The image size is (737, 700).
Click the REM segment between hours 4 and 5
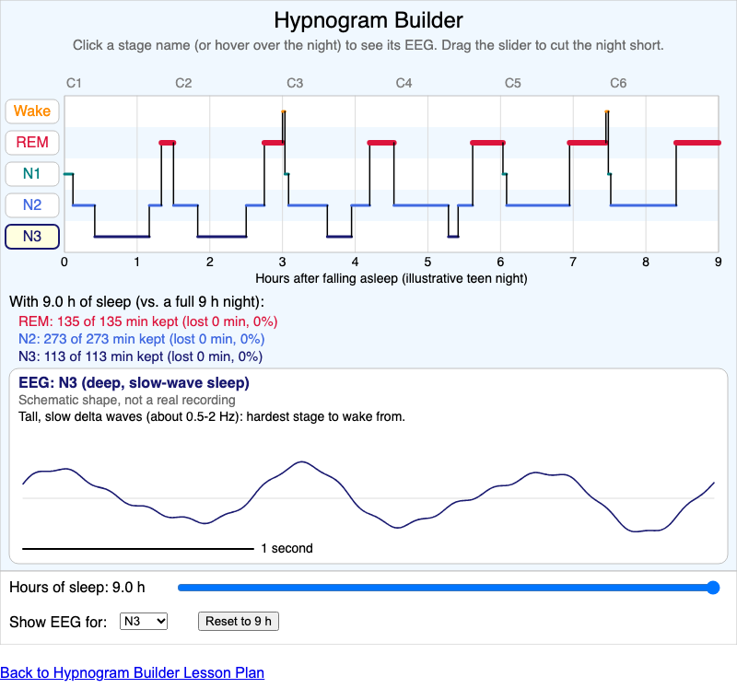pyautogui.click(x=381, y=143)
